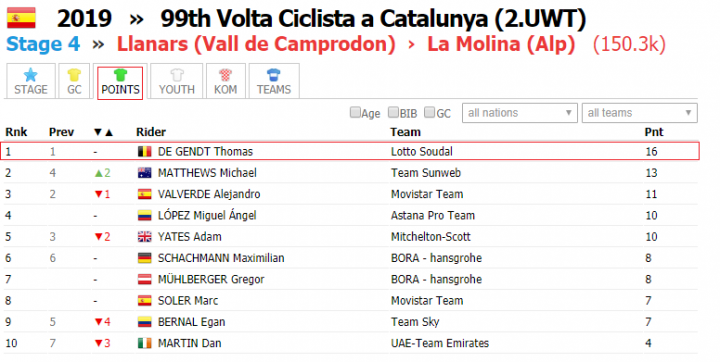Open rider MATTHEWS Michael profile link

click(x=207, y=173)
